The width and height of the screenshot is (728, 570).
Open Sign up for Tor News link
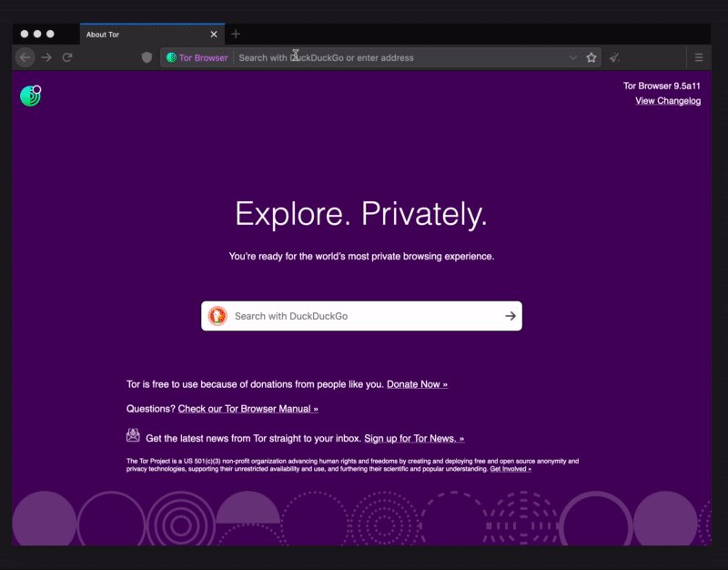414,438
